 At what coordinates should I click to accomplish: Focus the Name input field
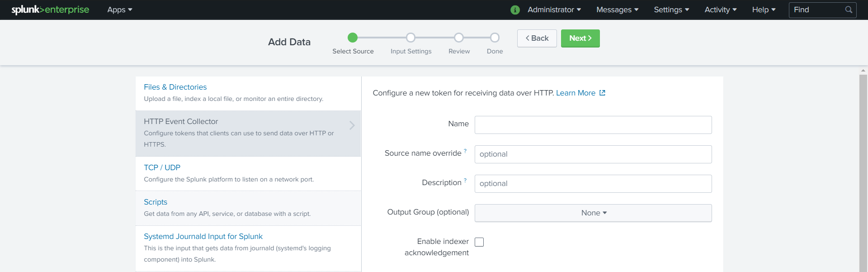pyautogui.click(x=593, y=125)
